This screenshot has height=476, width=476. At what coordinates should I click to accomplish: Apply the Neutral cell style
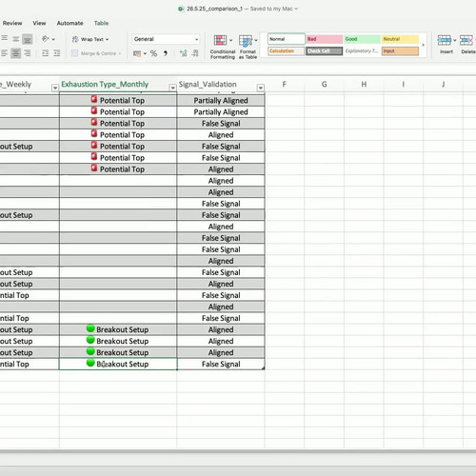[x=400, y=39]
